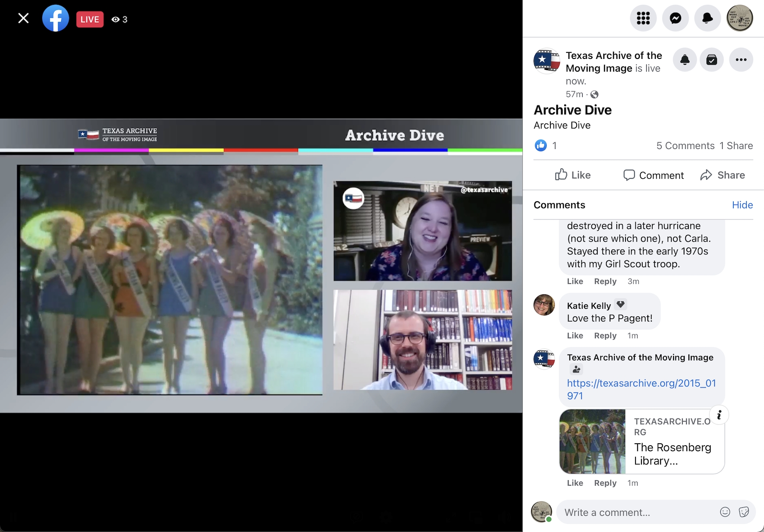Open the Rosenberg Library link preview thumbnail
This screenshot has height=532, width=764.
coord(592,441)
